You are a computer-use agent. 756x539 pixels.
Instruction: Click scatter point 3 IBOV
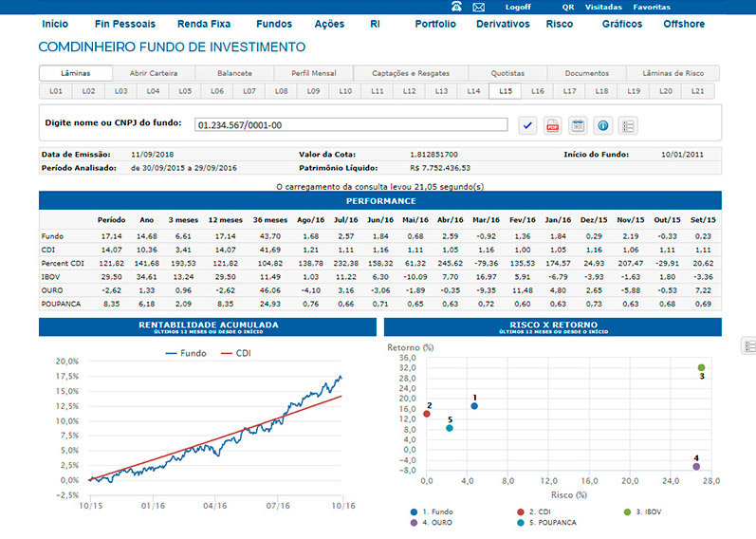click(x=702, y=367)
